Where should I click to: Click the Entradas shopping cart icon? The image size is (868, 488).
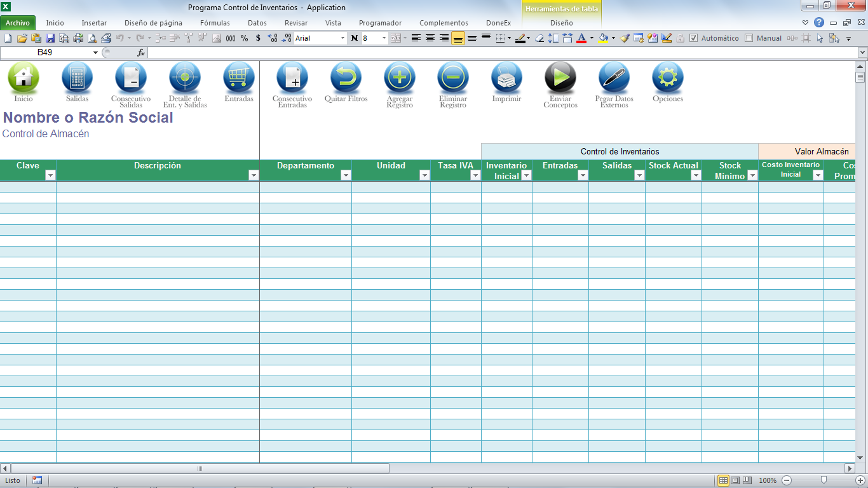tap(238, 78)
